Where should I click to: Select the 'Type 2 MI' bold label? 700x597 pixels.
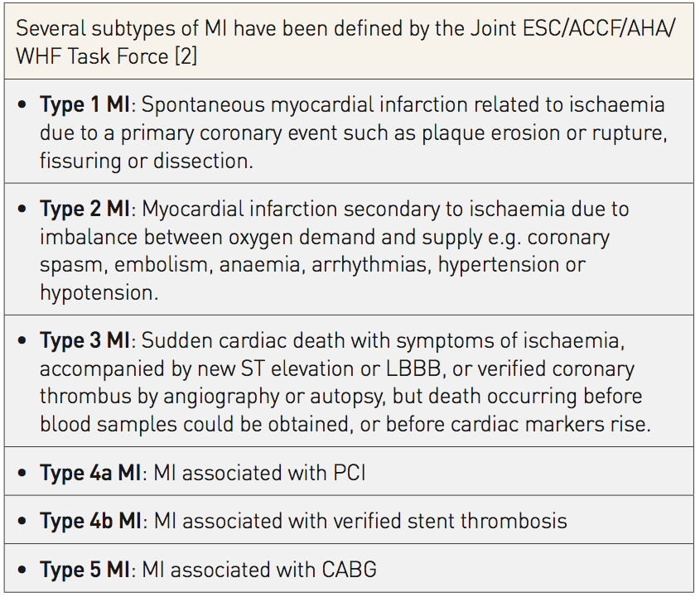[x=89, y=209]
